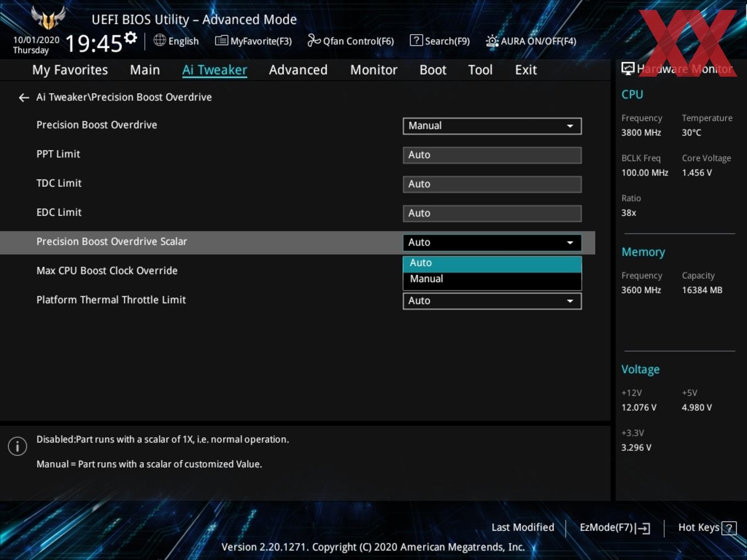Click the Version 2.20.1271 copyright text
Screen dimensions: 747x560
point(373,547)
